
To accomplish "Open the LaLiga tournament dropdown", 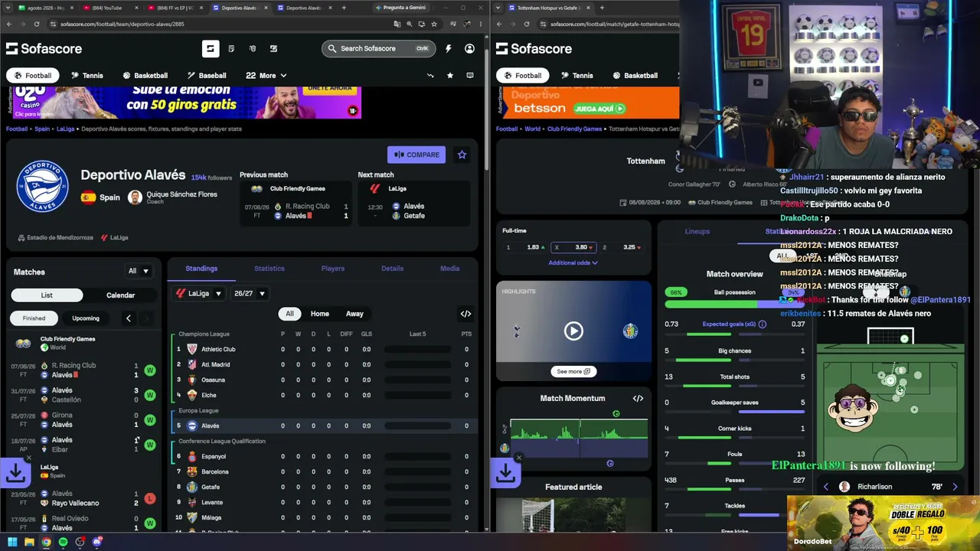I will click(x=199, y=293).
